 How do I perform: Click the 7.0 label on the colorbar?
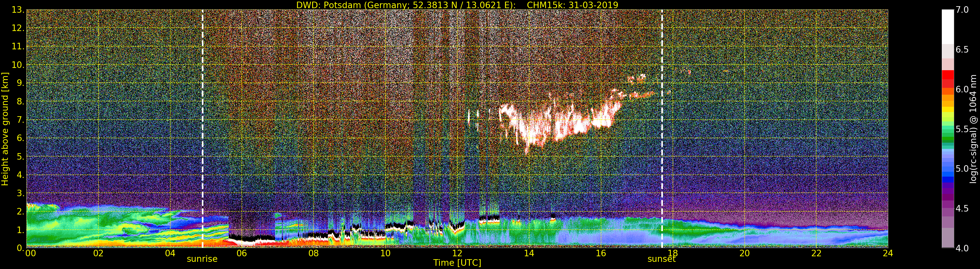(962, 10)
